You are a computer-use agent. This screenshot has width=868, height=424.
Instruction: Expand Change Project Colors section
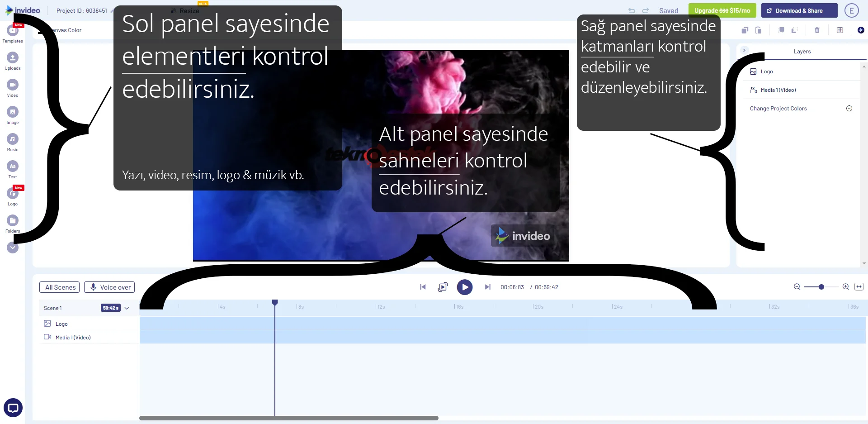pos(849,109)
